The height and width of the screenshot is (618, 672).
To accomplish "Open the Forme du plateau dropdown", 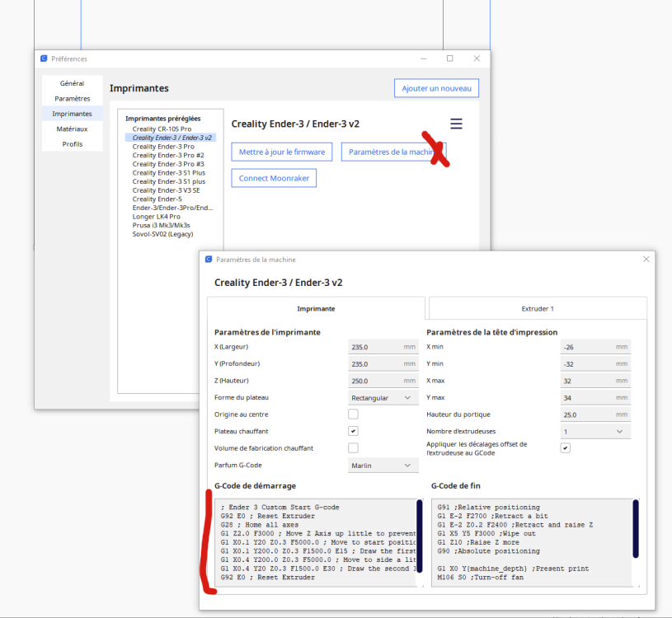I will click(383, 398).
